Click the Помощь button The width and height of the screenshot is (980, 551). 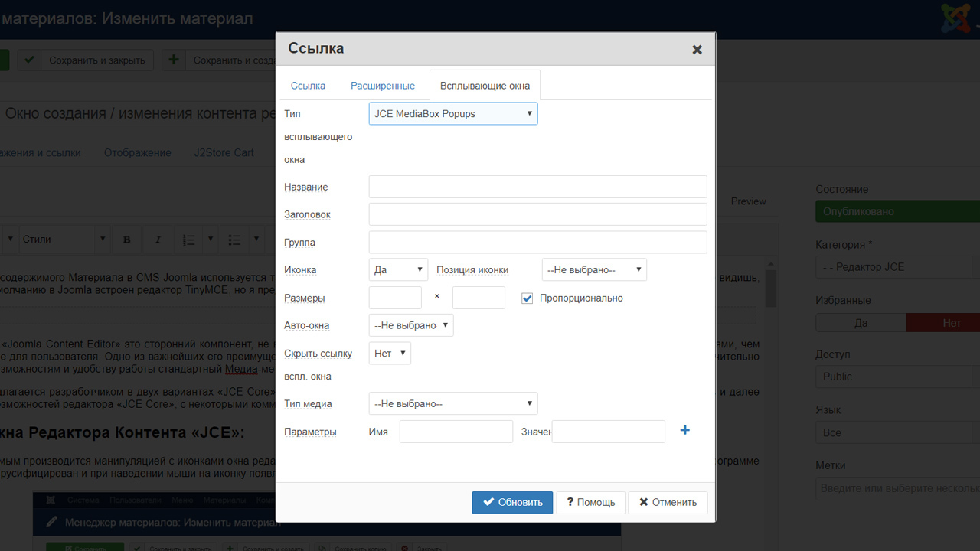coord(590,502)
